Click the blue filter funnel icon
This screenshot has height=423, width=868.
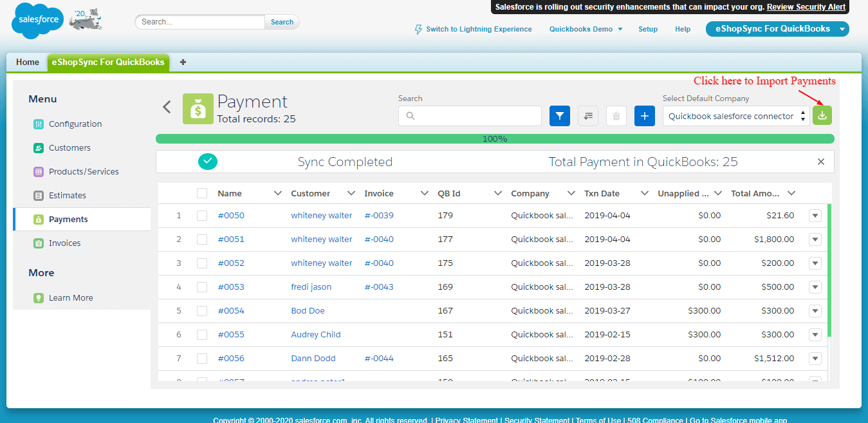559,116
